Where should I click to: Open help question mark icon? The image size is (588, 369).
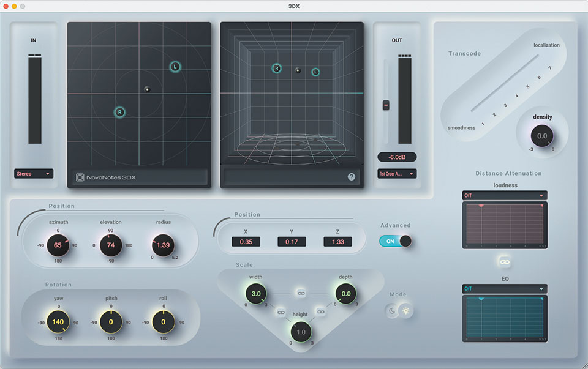[352, 177]
